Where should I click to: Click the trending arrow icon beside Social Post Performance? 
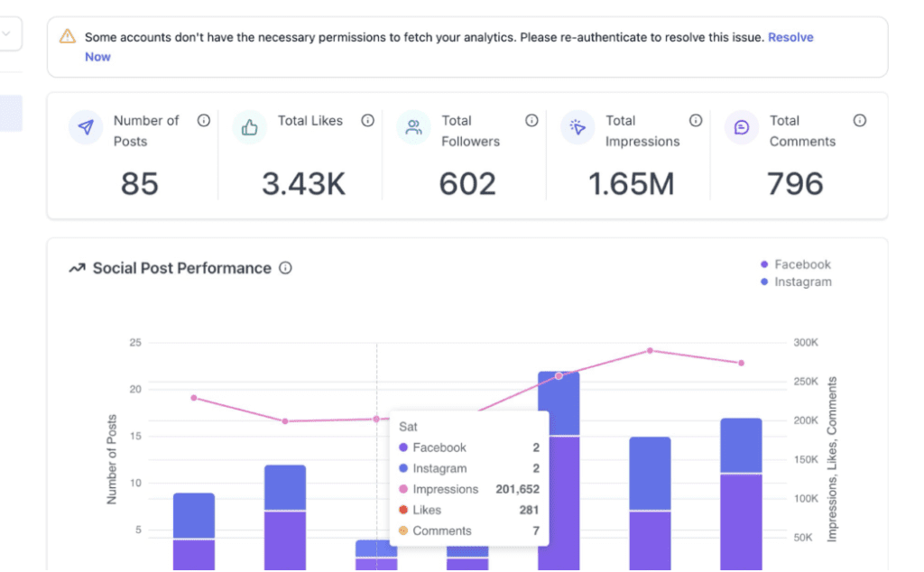tap(78, 268)
